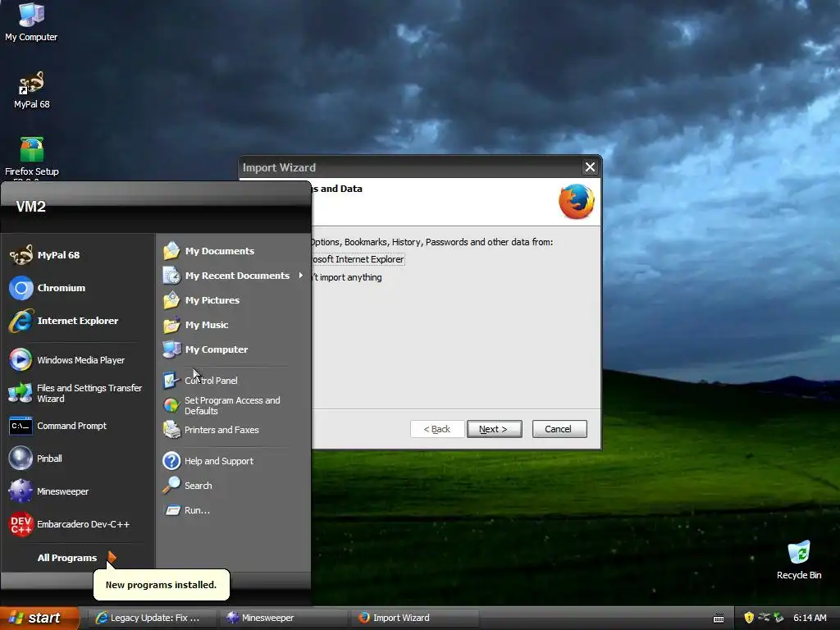Select My Computer desktop icon
Screen dimensions: 840x630
(x=31, y=22)
